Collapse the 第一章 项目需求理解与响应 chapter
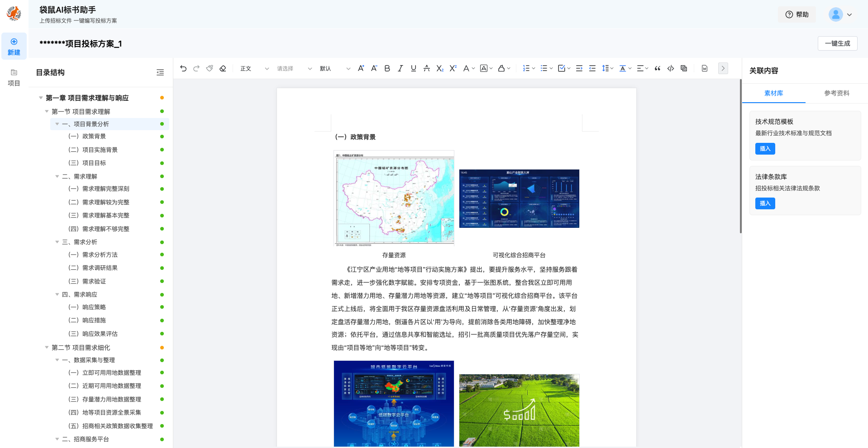The width and height of the screenshot is (868, 448). coord(40,98)
